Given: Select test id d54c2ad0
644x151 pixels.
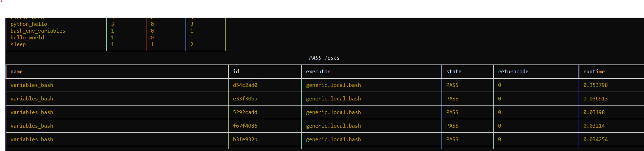Looking at the screenshot, I should (245, 85).
